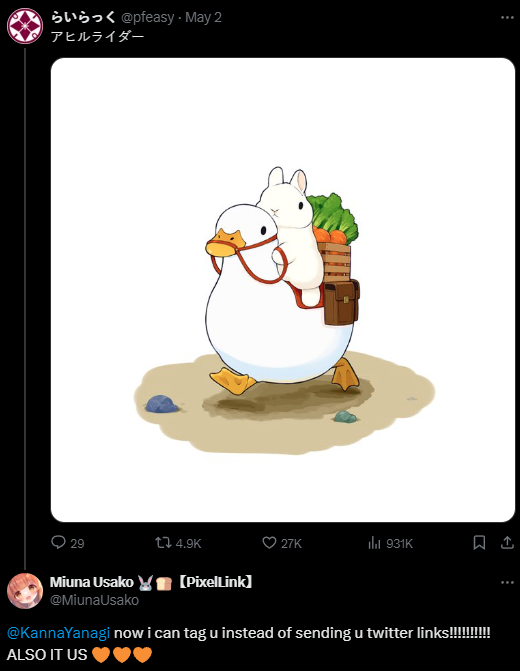This screenshot has height=671, width=520.
Task: Open more options on pfeasy's tweet
Action: (x=507, y=18)
